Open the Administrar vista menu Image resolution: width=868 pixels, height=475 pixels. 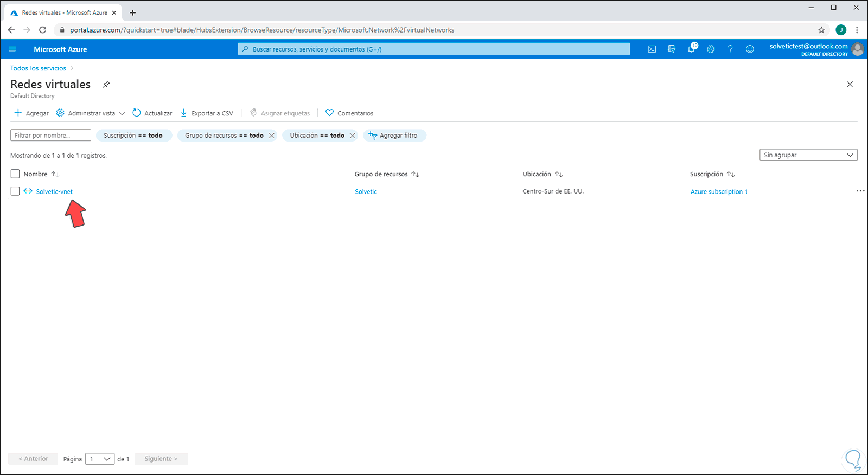[x=91, y=113]
